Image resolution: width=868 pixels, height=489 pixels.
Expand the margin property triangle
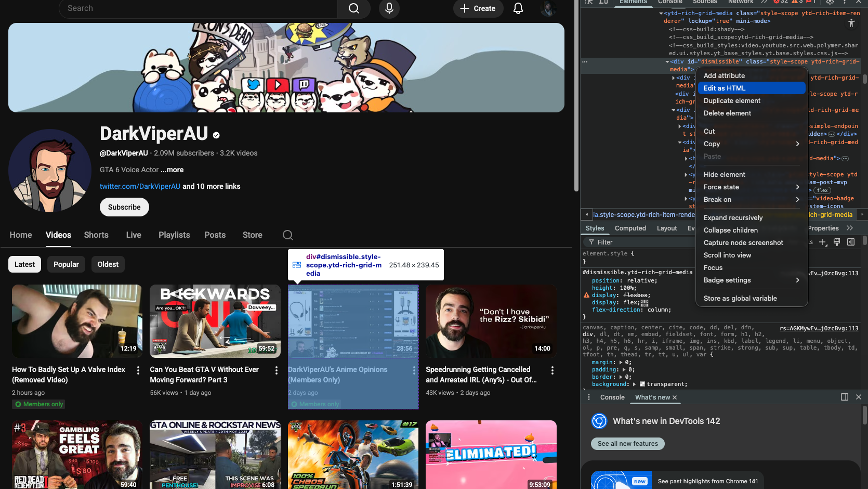click(621, 363)
